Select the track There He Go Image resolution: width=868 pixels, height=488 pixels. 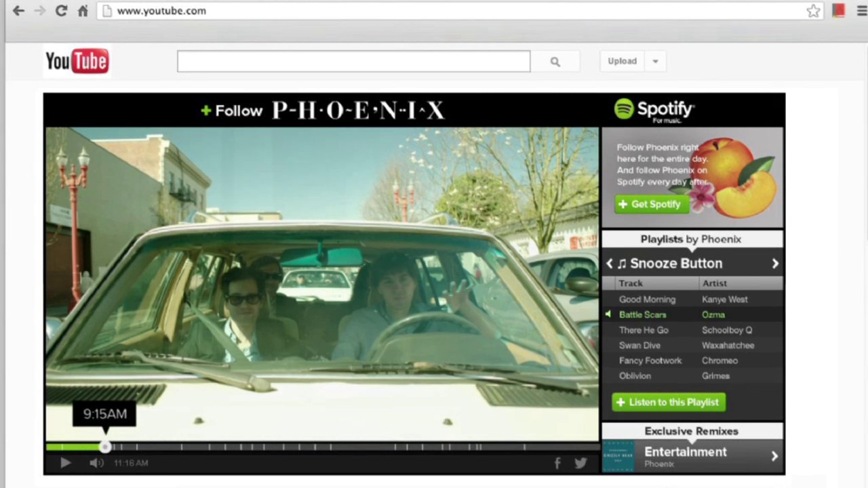tap(644, 330)
